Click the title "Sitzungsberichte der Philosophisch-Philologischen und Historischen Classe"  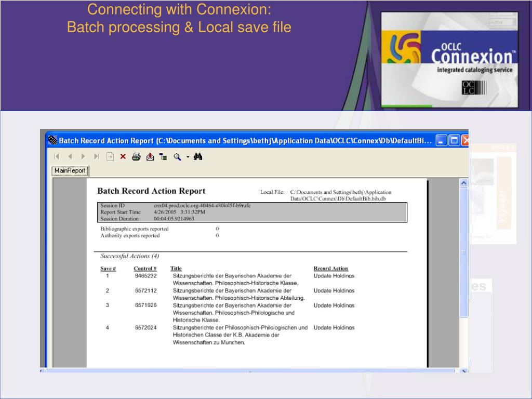tap(240, 335)
